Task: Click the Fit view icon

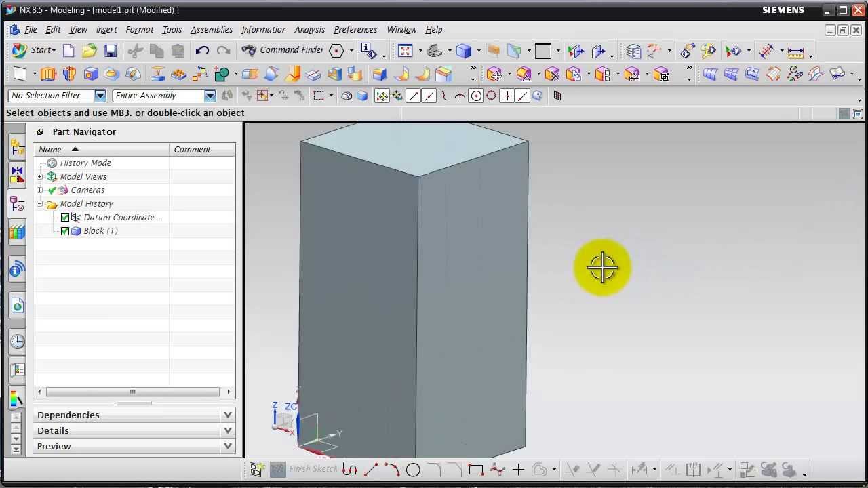Action: pos(406,50)
